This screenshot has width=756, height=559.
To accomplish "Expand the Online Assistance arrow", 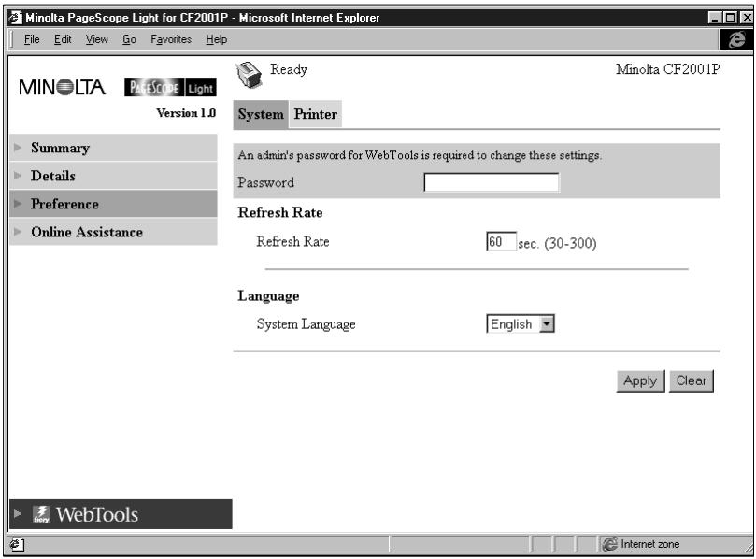I will click(18, 232).
